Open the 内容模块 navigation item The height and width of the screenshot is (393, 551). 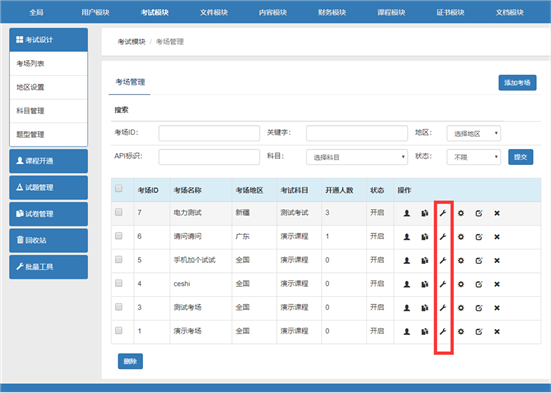(273, 12)
